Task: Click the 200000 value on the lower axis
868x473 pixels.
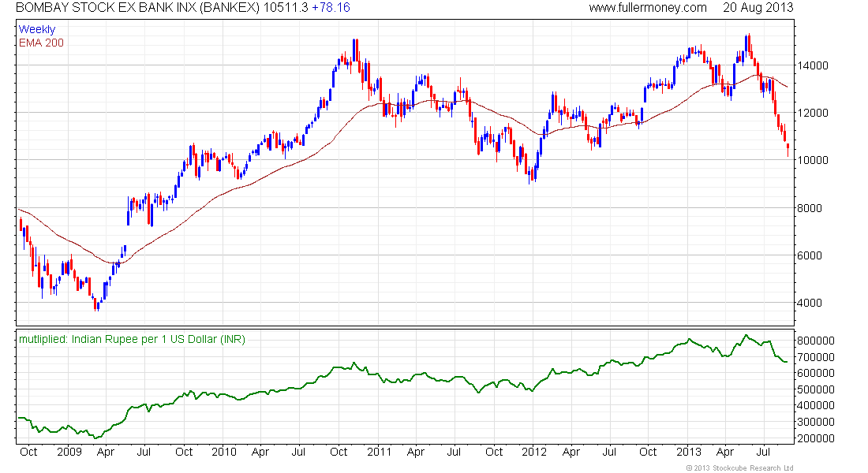Action: point(822,439)
